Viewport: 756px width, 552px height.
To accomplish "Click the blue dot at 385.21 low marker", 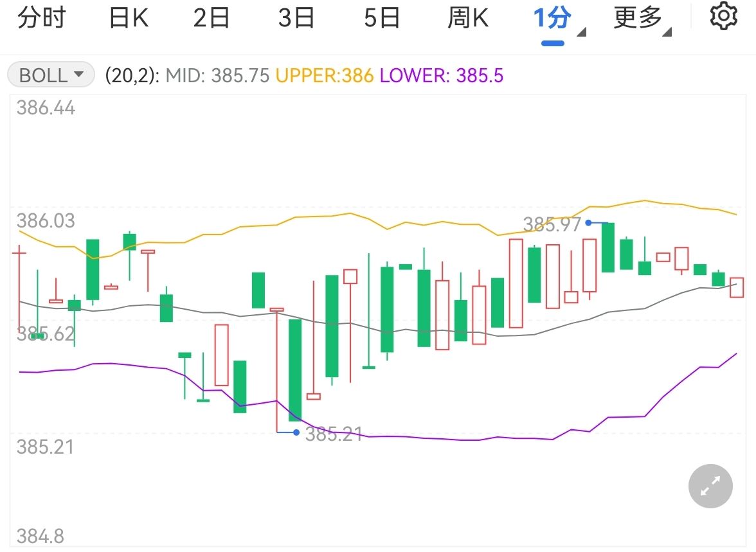I will click(296, 432).
